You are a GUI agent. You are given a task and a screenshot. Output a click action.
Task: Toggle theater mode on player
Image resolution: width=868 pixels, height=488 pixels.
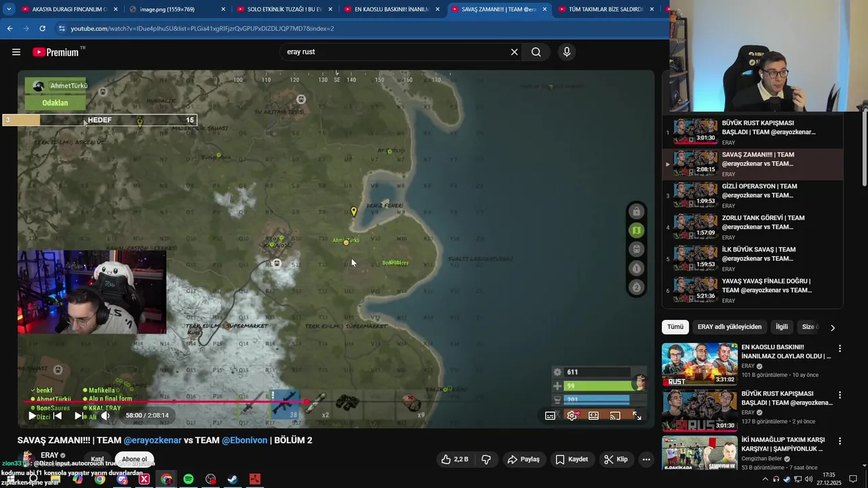(x=593, y=415)
